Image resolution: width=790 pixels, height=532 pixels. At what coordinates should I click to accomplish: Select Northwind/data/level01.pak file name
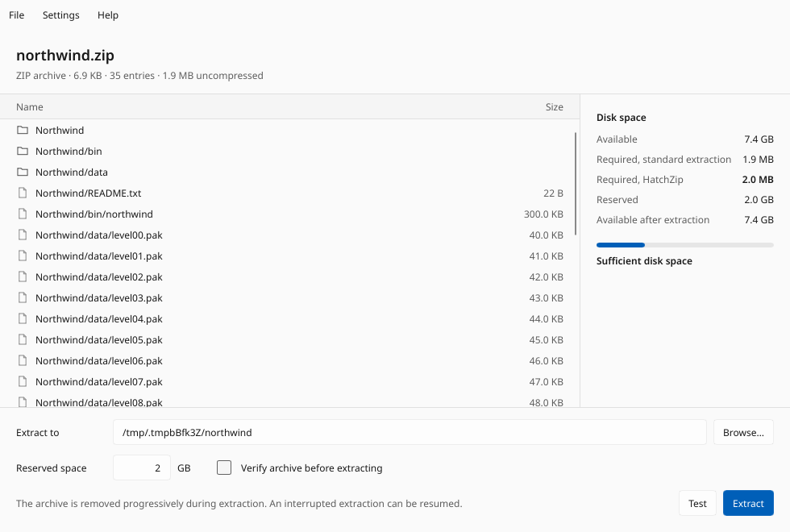coord(98,256)
